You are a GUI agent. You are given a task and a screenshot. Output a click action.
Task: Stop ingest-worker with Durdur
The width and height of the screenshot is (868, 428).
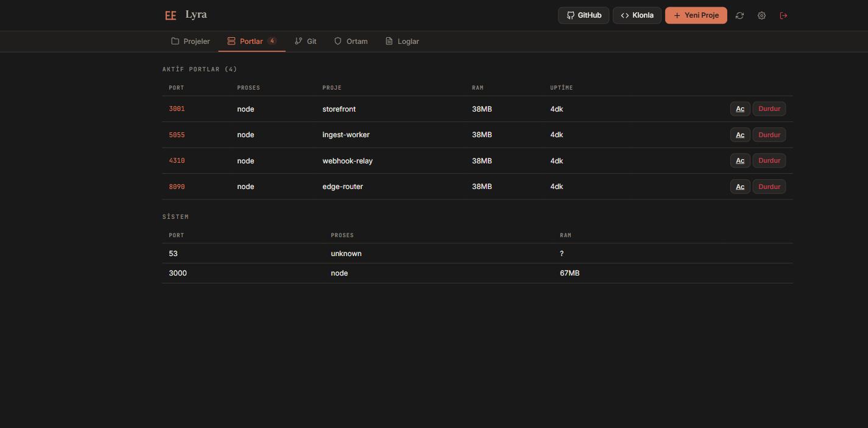tap(769, 135)
